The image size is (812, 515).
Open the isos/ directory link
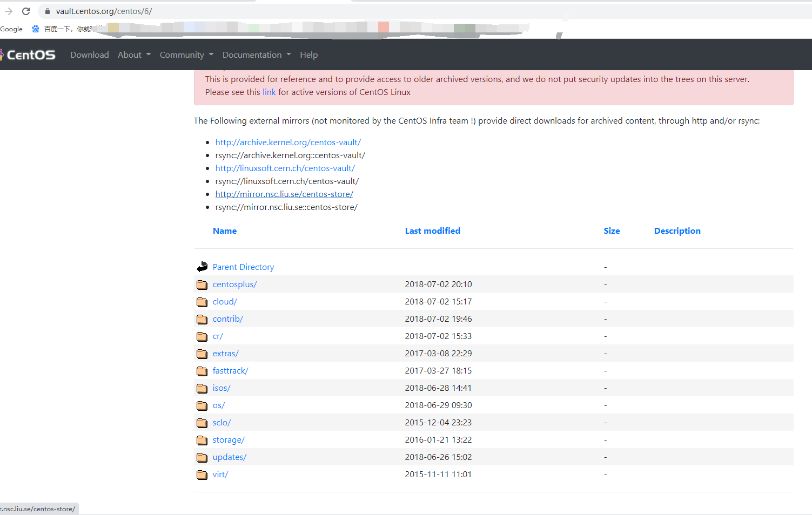click(x=222, y=388)
